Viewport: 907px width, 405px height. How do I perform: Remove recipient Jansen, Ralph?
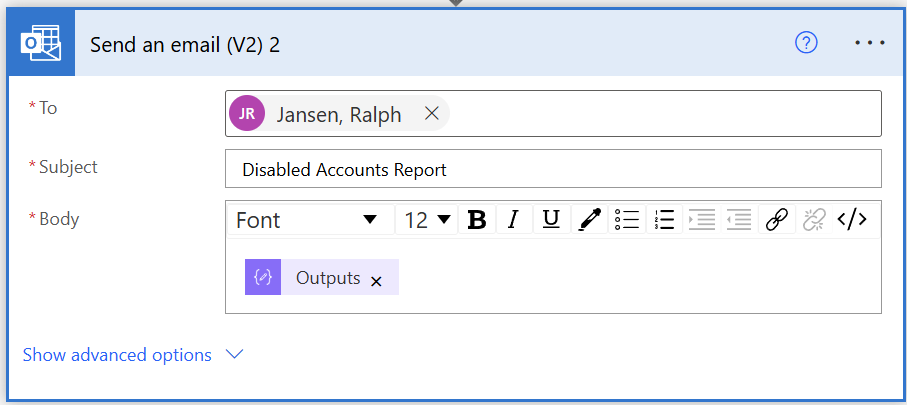click(x=432, y=114)
